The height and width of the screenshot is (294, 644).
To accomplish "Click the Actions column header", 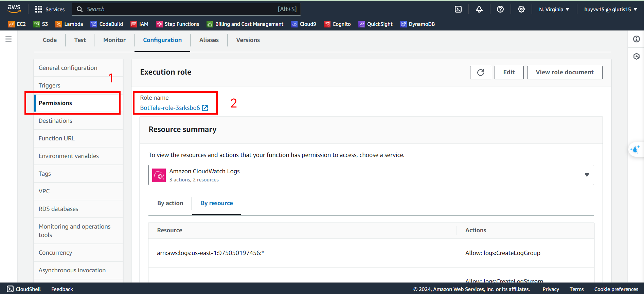I will [476, 230].
